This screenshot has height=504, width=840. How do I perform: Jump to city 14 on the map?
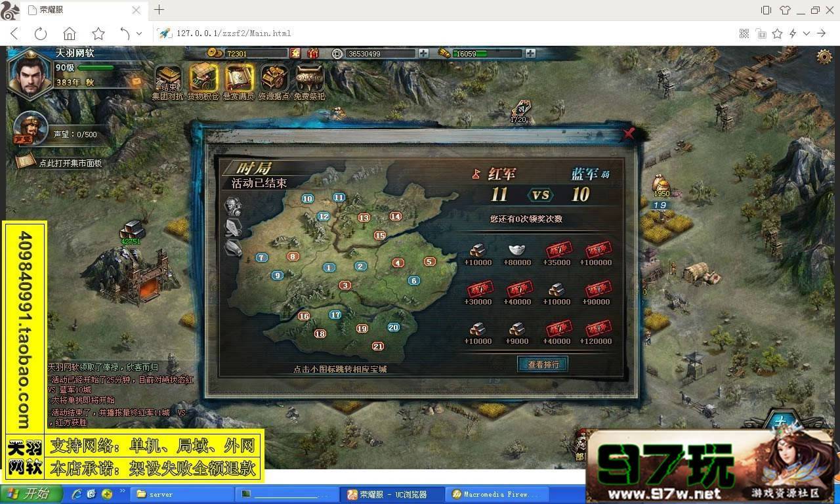coord(395,216)
